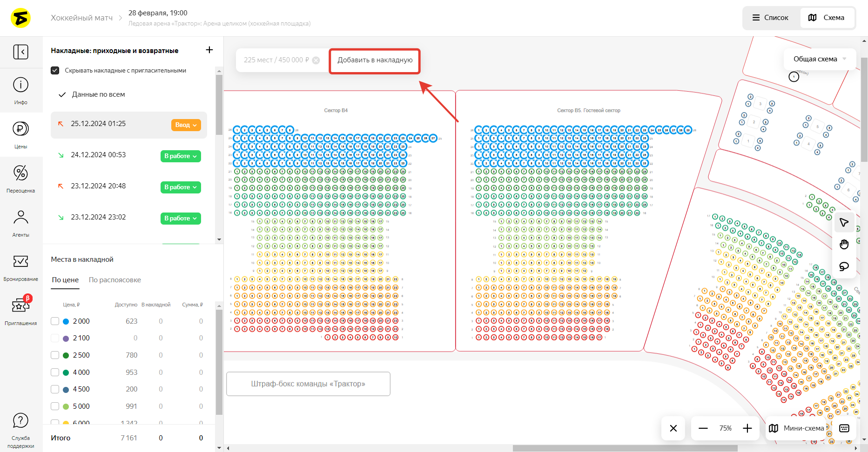Screen dimensions: 868x452
Task: Open the Бронирование section
Action: click(x=20, y=267)
